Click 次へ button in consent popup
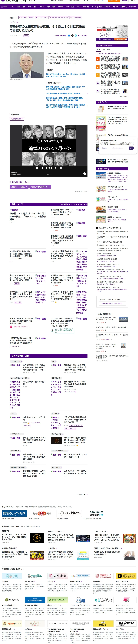 pyautogui.click(x=131, y=148)
